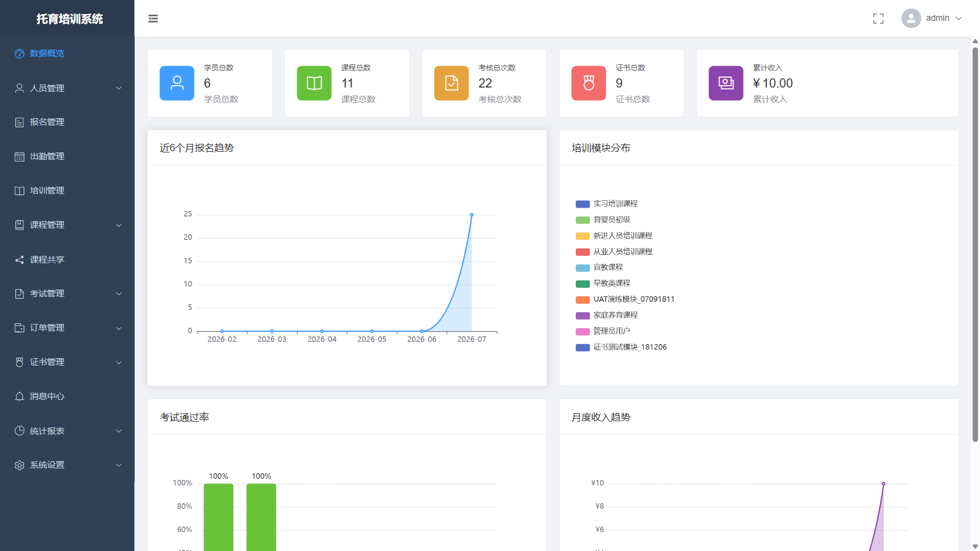Click the ¥10.00 累计收入 value
Screen dimensions: 980x551
773,83
